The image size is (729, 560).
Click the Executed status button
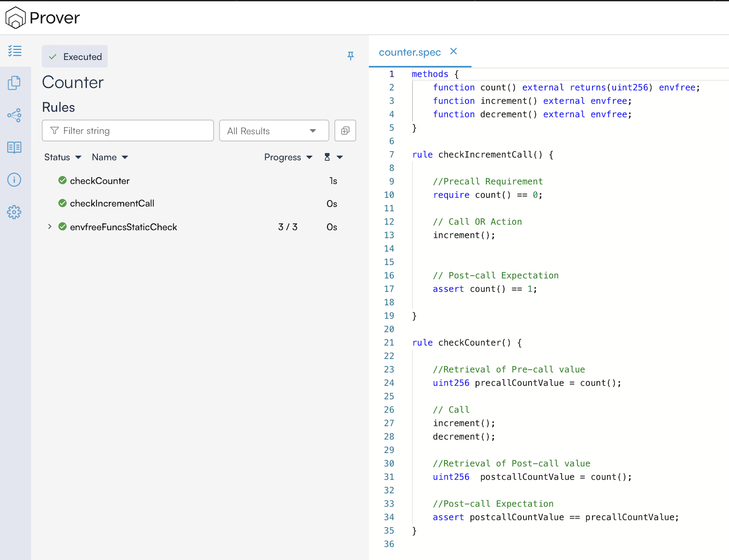(75, 56)
